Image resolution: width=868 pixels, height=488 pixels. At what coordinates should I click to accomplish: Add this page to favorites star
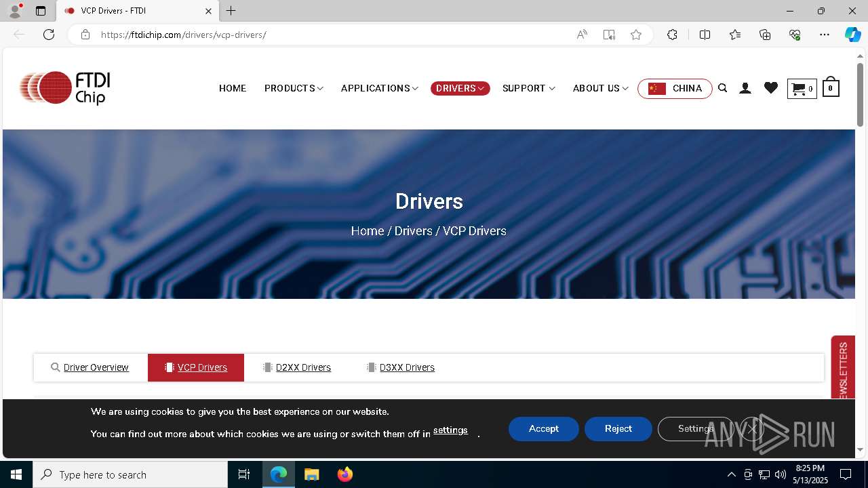[636, 35]
